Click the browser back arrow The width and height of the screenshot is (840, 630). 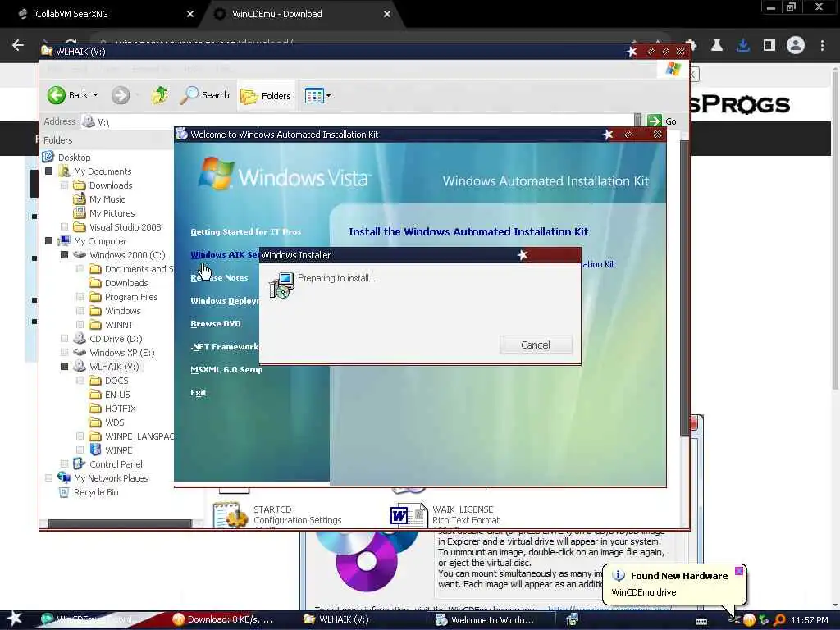pyautogui.click(x=18, y=46)
